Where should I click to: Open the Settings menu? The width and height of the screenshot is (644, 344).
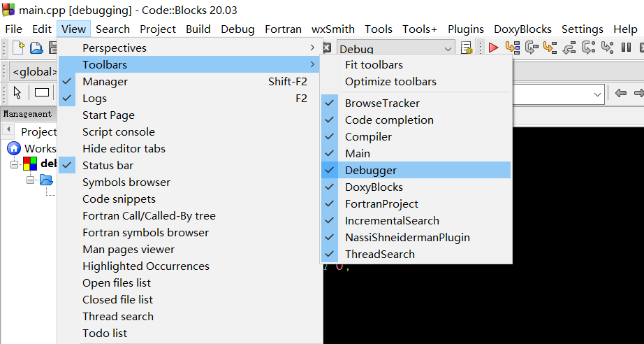coord(582,29)
